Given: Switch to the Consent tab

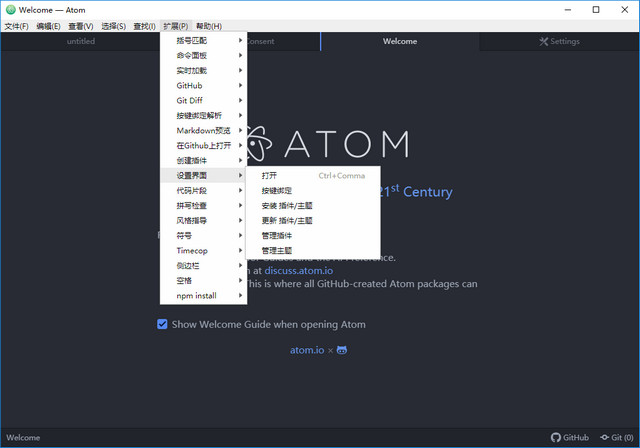Looking at the screenshot, I should point(283,41).
